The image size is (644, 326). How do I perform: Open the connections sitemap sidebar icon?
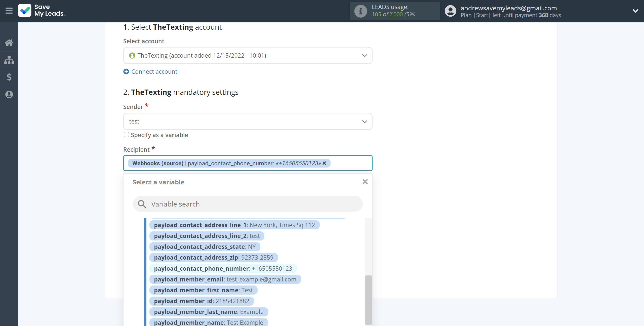(9, 60)
